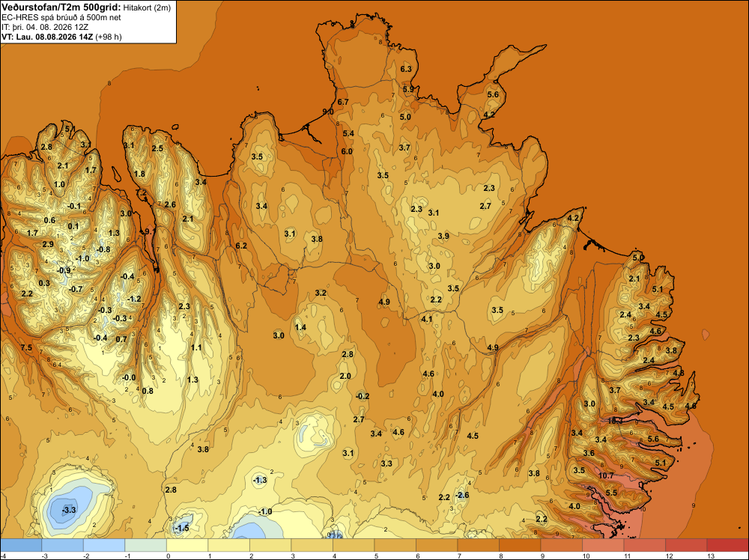Click the 9.0 coastal temperature label
749x560 pixels.
coord(328,112)
